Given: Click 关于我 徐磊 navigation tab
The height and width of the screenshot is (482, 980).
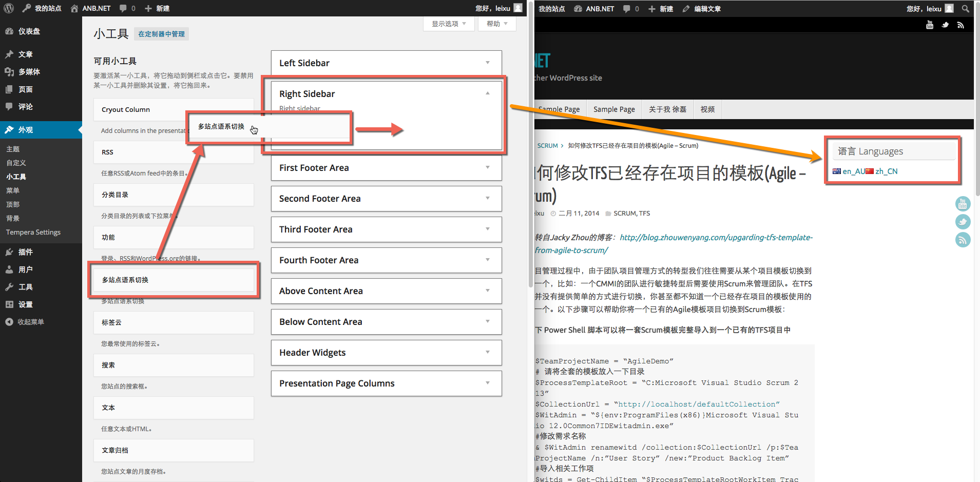Looking at the screenshot, I should [667, 109].
